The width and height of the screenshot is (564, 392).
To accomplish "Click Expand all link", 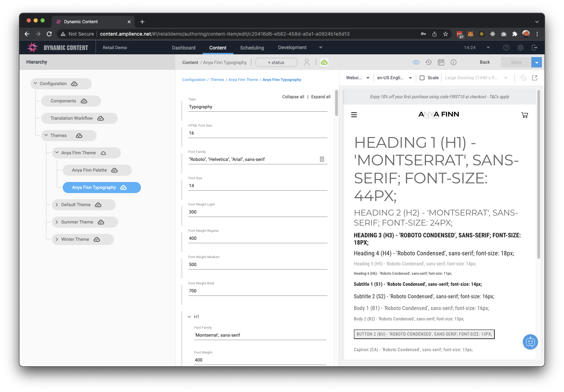I will [x=321, y=97].
